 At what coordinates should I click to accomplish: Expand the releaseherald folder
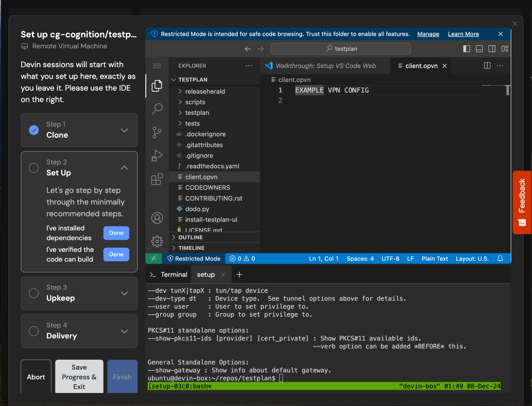(x=205, y=91)
